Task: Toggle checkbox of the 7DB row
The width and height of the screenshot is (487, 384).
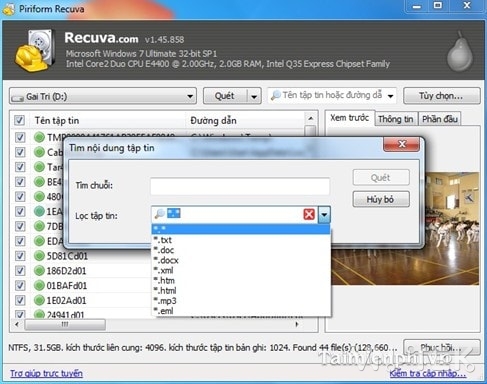Action: click(20, 226)
